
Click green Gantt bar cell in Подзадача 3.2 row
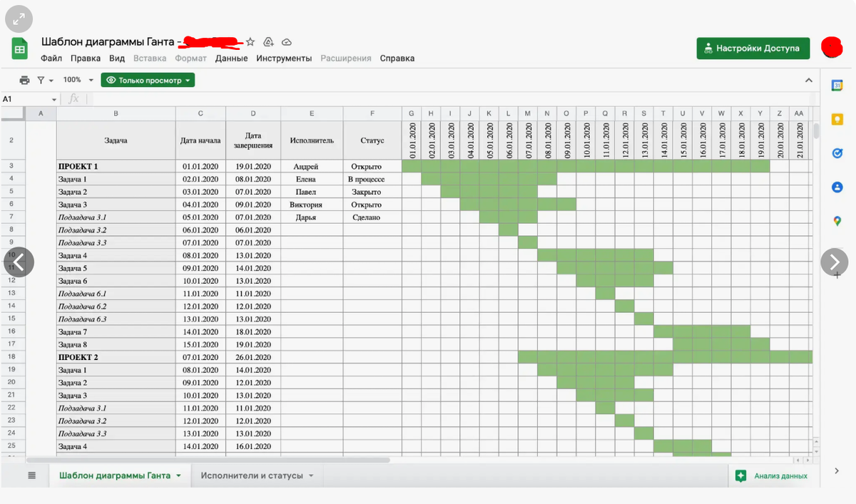point(508,230)
